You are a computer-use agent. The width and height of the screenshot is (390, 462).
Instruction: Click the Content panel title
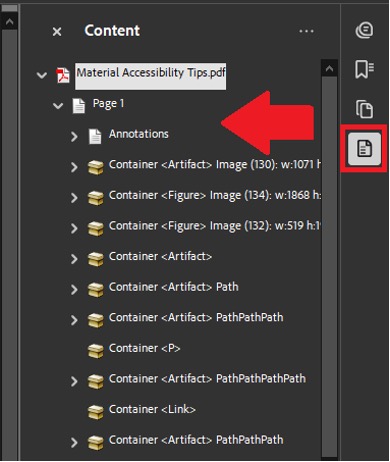112,31
